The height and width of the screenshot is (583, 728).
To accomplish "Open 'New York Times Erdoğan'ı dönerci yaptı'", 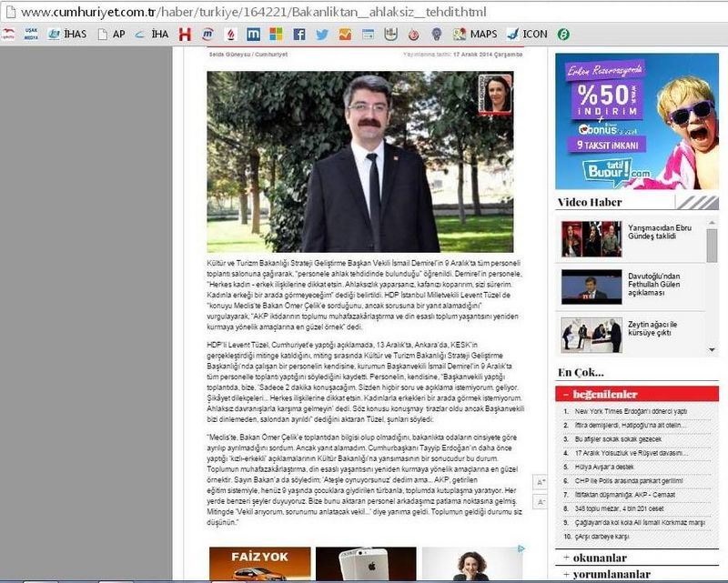I will pyautogui.click(x=630, y=411).
